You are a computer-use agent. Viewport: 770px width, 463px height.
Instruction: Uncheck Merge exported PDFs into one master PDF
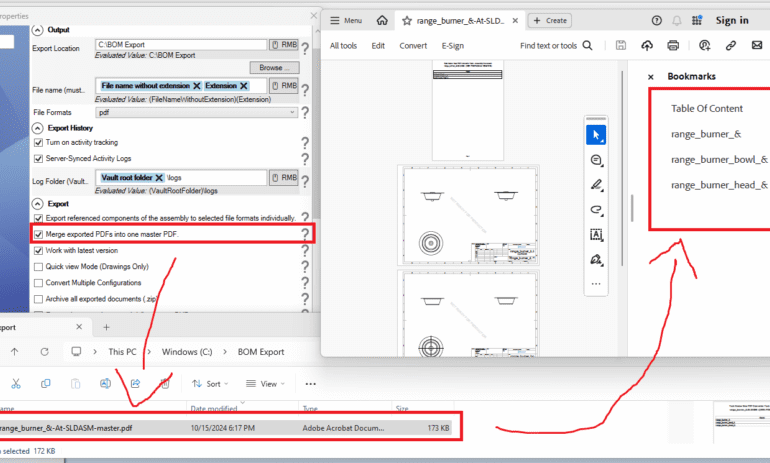coord(38,234)
